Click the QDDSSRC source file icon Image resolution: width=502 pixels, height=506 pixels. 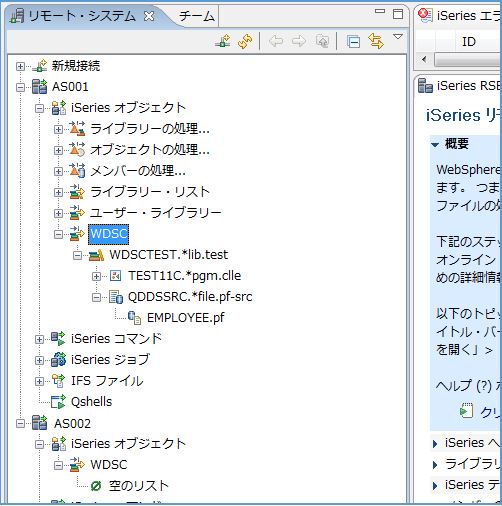click(x=116, y=297)
